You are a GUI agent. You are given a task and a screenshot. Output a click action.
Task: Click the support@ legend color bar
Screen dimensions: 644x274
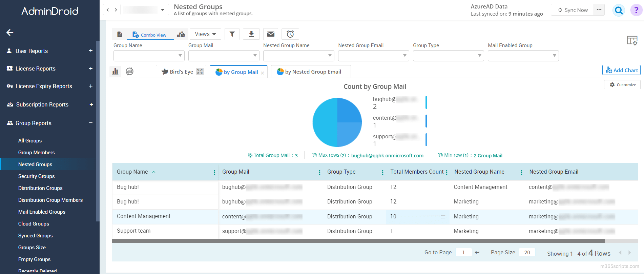[426, 140]
